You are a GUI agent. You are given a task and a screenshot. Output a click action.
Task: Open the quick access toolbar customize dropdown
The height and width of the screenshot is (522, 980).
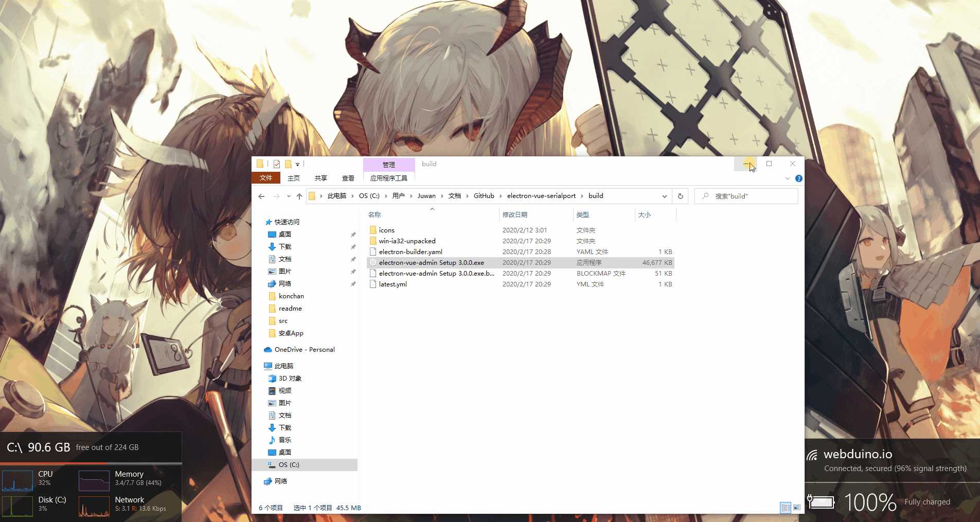click(x=297, y=165)
